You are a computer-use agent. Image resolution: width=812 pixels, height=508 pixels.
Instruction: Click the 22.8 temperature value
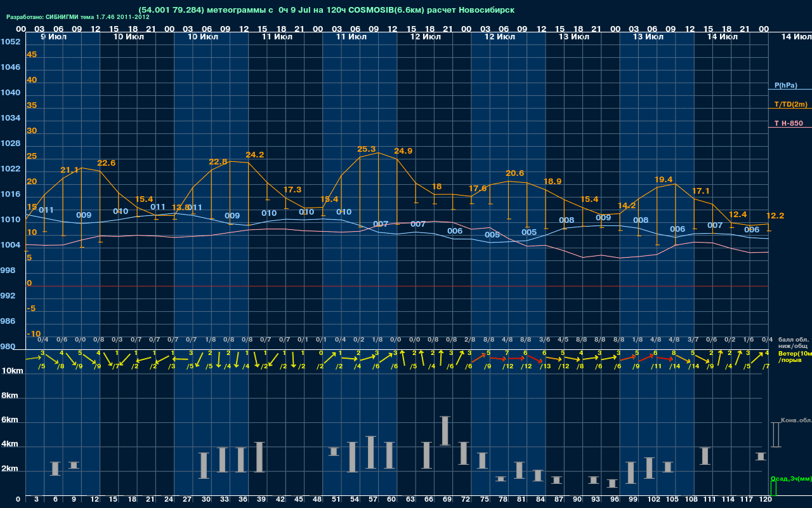[218, 162]
